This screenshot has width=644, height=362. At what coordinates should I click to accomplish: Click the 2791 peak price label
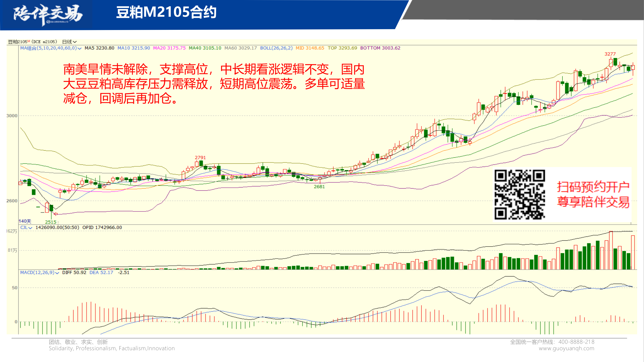[200, 158]
